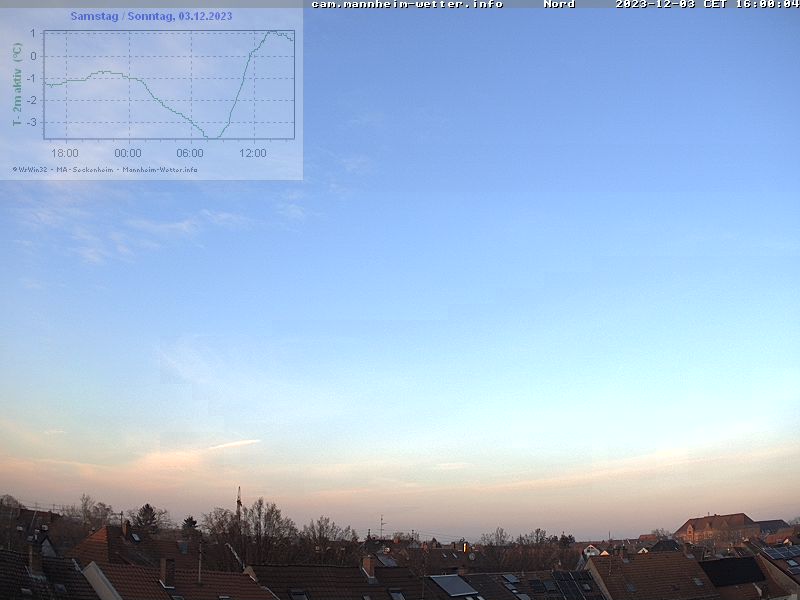
Task: Click the dark evergreen tree at left
Action: pyautogui.click(x=148, y=517)
